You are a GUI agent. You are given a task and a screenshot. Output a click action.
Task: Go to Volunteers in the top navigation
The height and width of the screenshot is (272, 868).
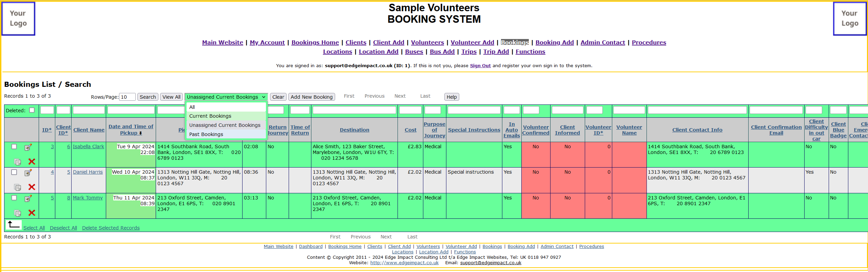tap(427, 42)
